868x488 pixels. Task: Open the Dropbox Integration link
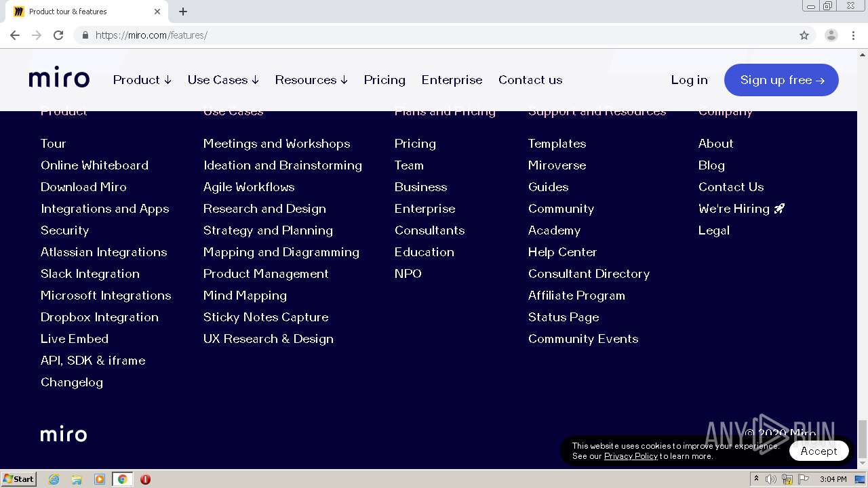[100, 317]
